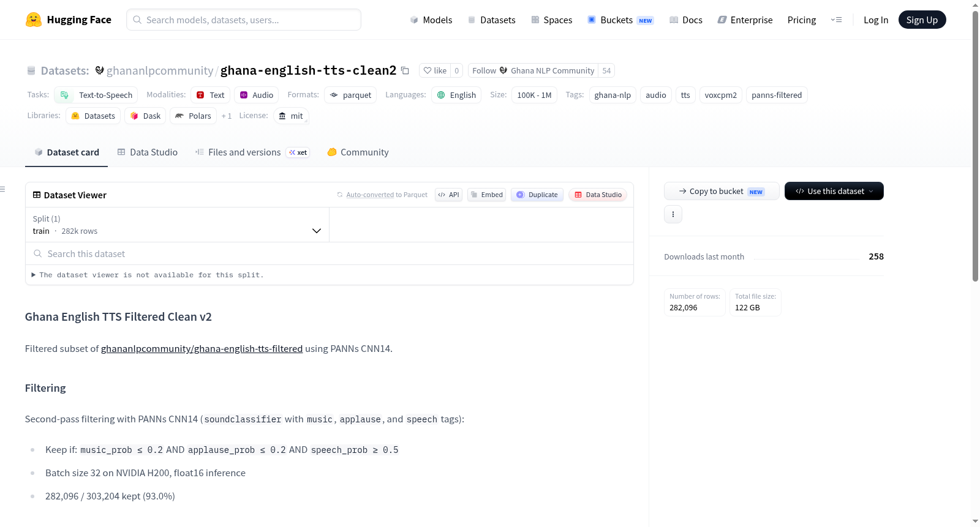Click the ghana-nlp tag

[x=612, y=95]
